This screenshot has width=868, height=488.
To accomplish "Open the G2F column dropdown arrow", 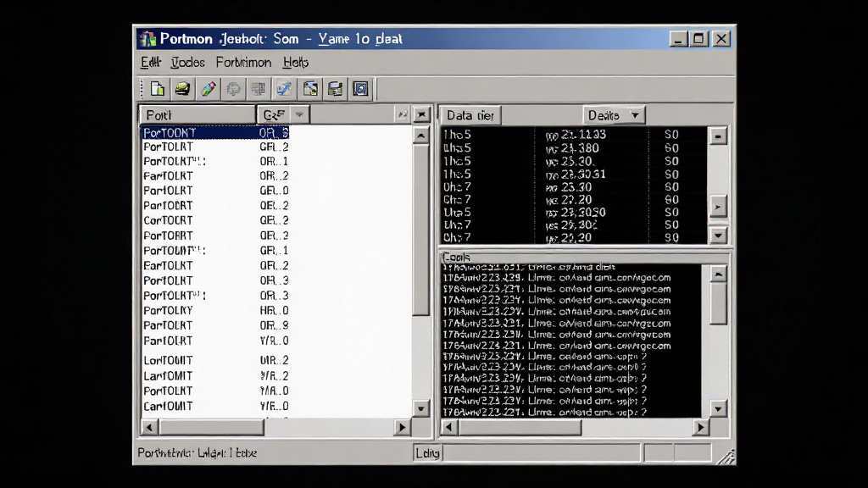I will pyautogui.click(x=299, y=114).
